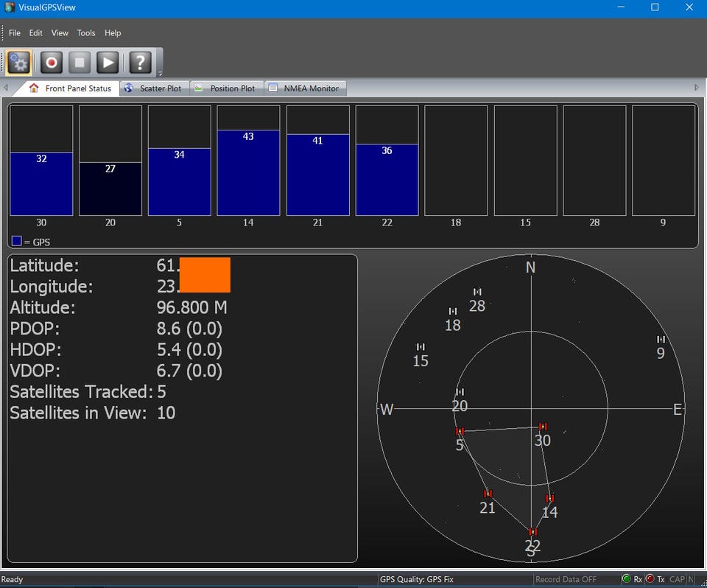The image size is (707, 588).
Task: Open the settings gear toolbar icon
Action: (18, 62)
